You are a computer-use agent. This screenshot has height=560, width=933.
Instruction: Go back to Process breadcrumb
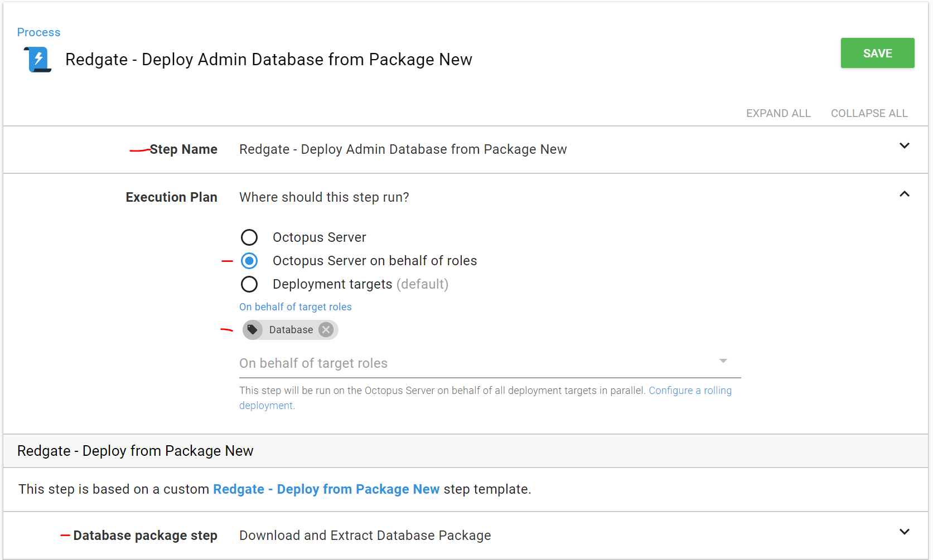tap(38, 32)
